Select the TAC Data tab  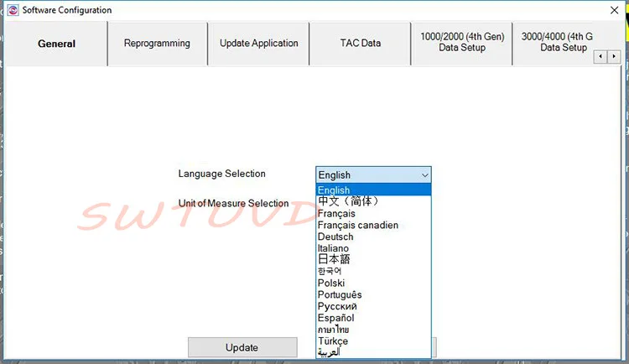coord(361,44)
